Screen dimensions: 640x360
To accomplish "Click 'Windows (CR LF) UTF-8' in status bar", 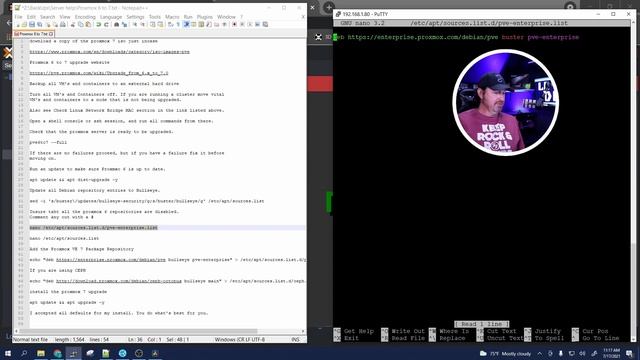I will [240, 340].
